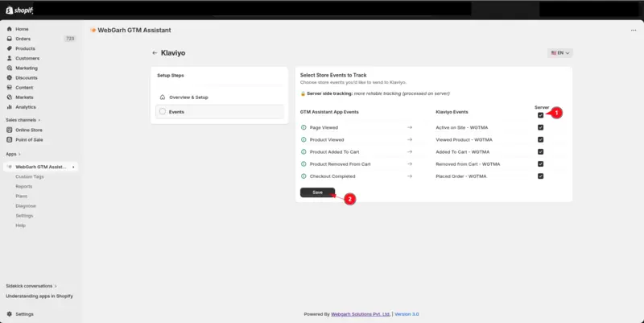Image resolution: width=644 pixels, height=323 pixels.
Task: Click the Discounts badge icon
Action: tap(10, 77)
